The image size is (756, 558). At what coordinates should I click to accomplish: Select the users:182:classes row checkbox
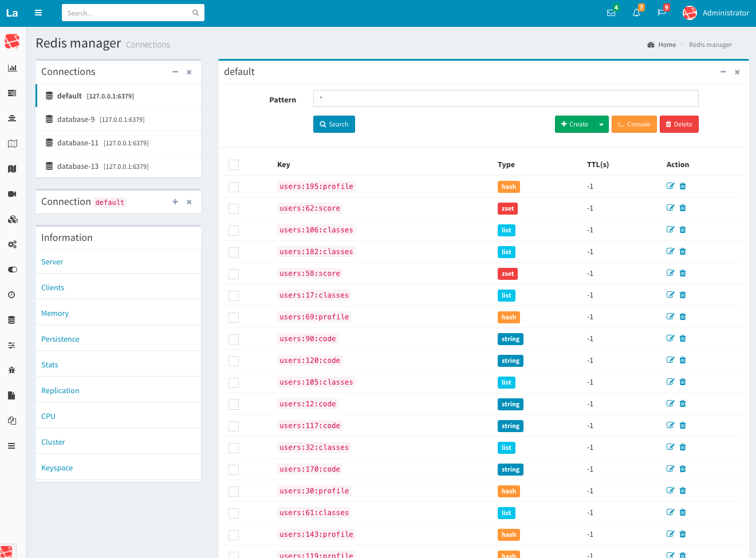click(234, 252)
